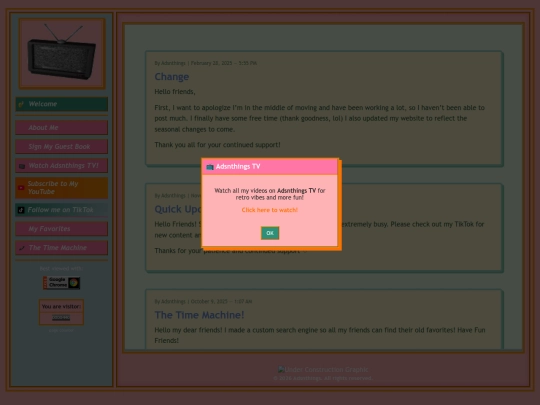Click the page counter link below visitor box
Image resolution: width=540 pixels, height=405 pixels.
[61, 331]
